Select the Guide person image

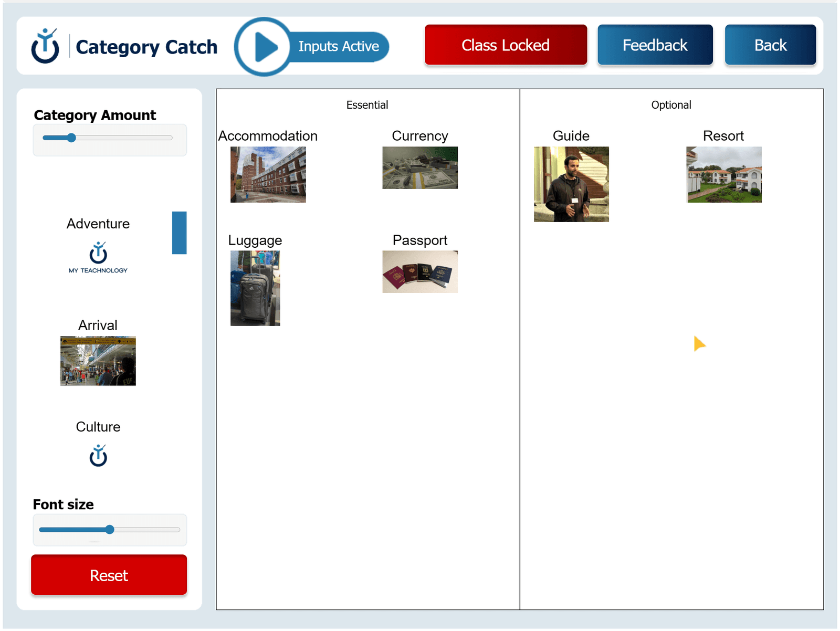[x=572, y=184]
